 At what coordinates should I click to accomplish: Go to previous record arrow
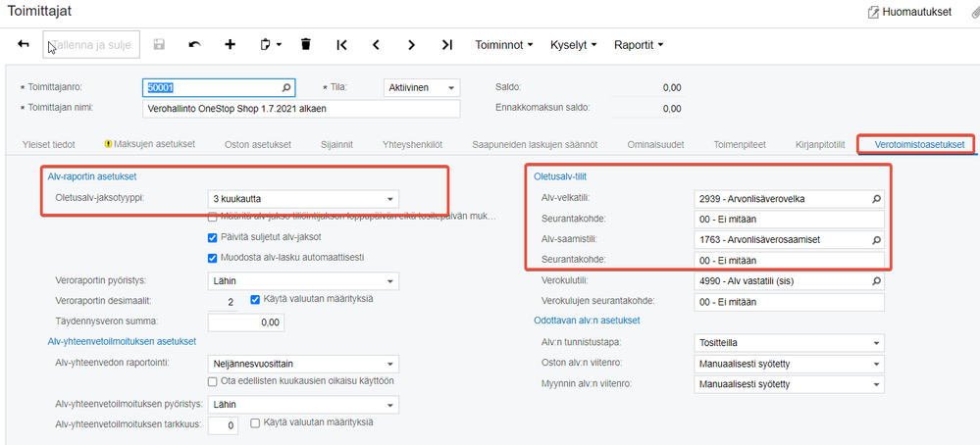click(376, 44)
